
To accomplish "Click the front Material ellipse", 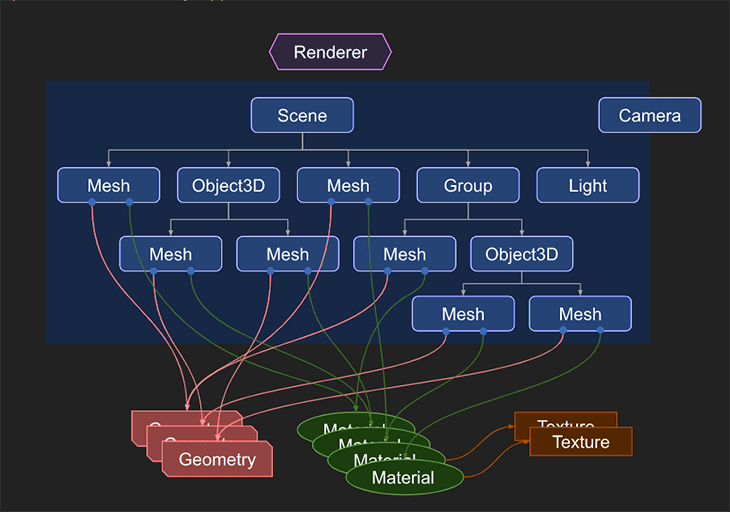I will pyautogui.click(x=403, y=477).
